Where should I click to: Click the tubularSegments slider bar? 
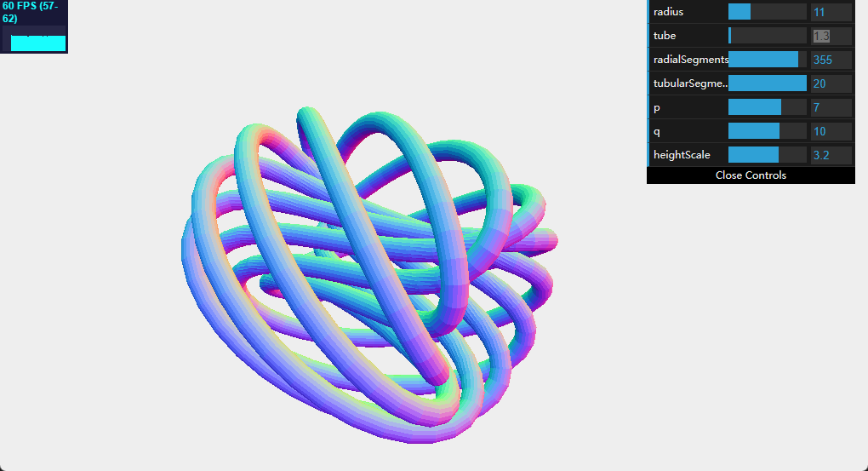click(767, 83)
